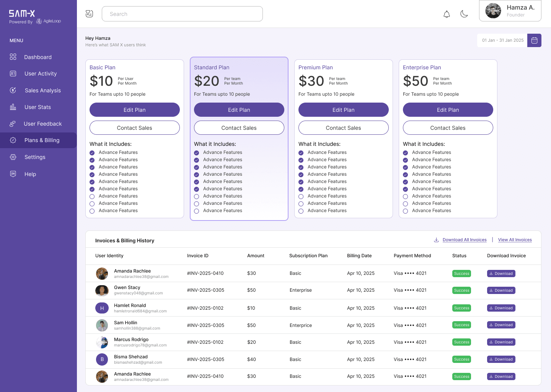Click the View All Invoices link
Viewport: 551px width, 392px height.
pyautogui.click(x=515, y=240)
